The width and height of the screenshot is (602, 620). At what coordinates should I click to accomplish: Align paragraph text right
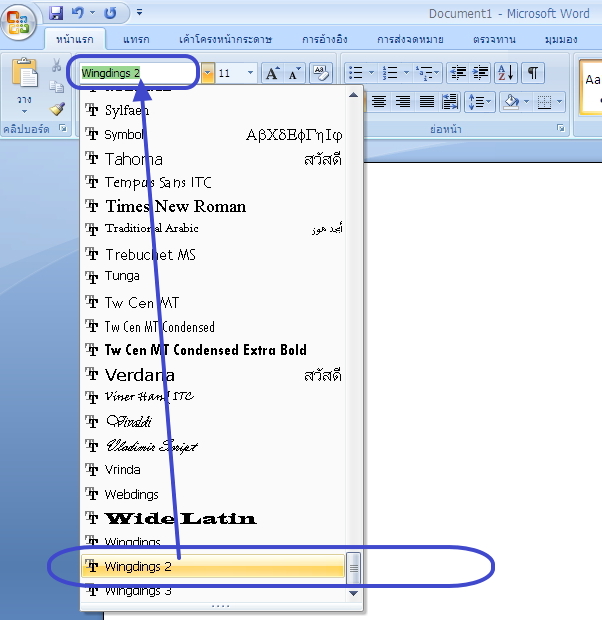[403, 102]
